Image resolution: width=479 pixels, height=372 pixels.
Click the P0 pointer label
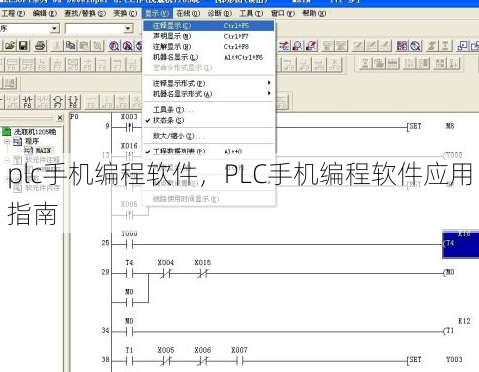(x=75, y=117)
